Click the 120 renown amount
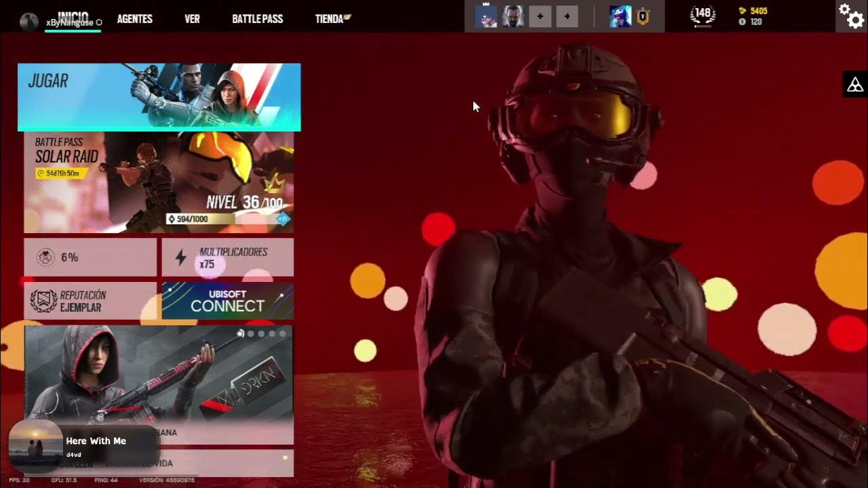Image resolution: width=868 pixels, height=488 pixels. (756, 22)
